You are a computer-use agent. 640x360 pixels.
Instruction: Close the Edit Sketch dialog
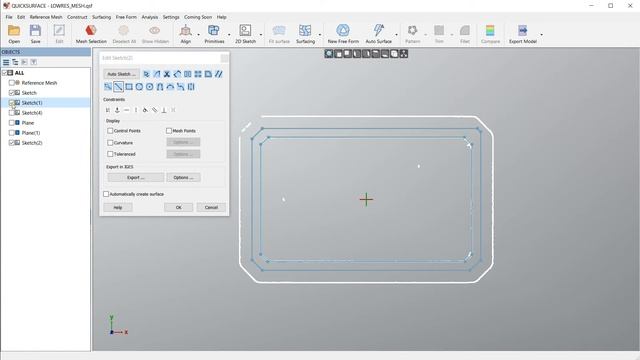tap(224, 58)
